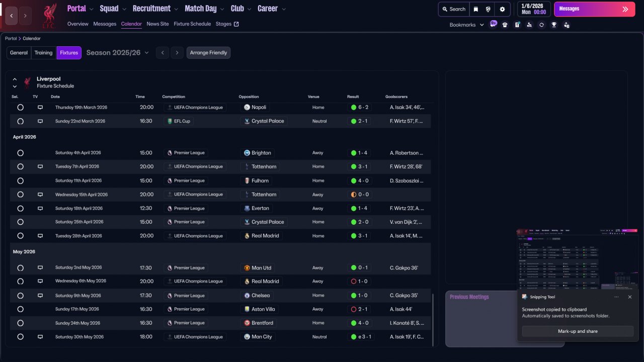Open the bookmark icon beside Search
This screenshot has width=644, height=362.
tap(476, 9)
